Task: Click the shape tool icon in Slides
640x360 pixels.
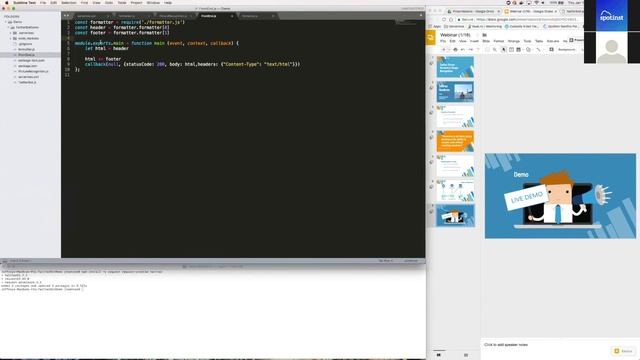Action: click(x=528, y=49)
